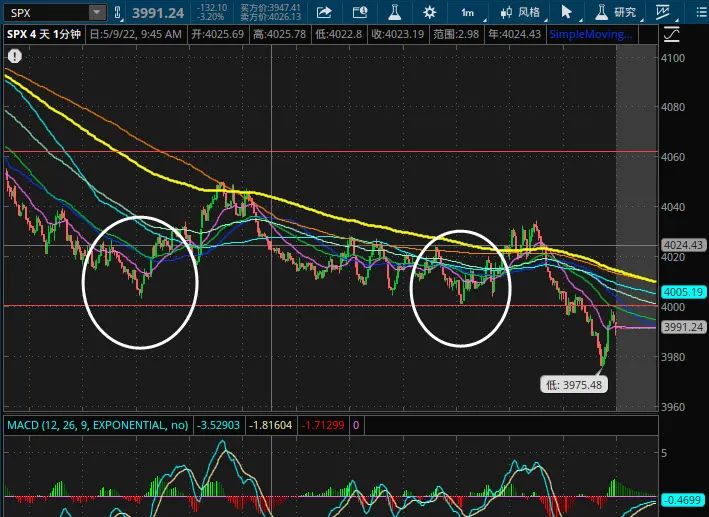This screenshot has height=517, width=709.
Task: Open the flask studies icon in toolbar
Action: point(394,12)
